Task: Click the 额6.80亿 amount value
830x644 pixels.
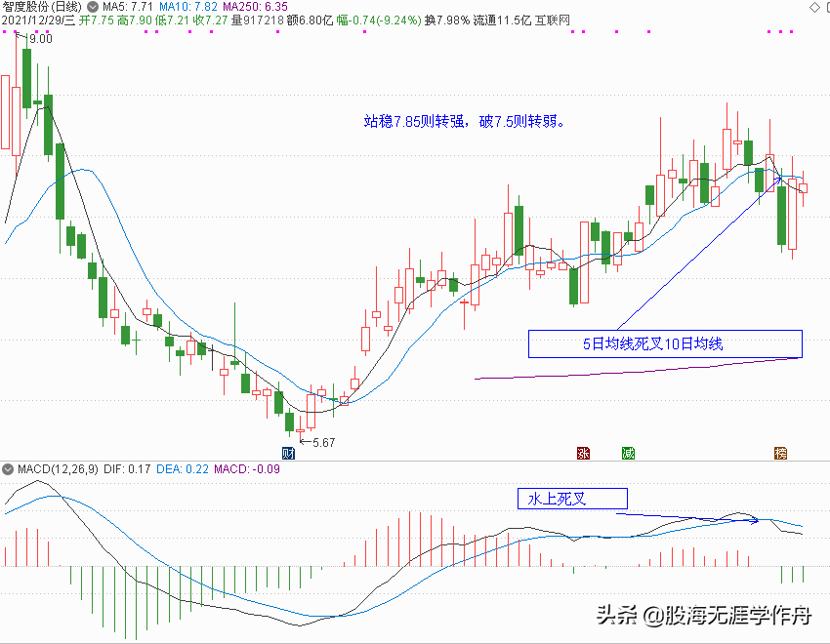Action: (x=311, y=20)
